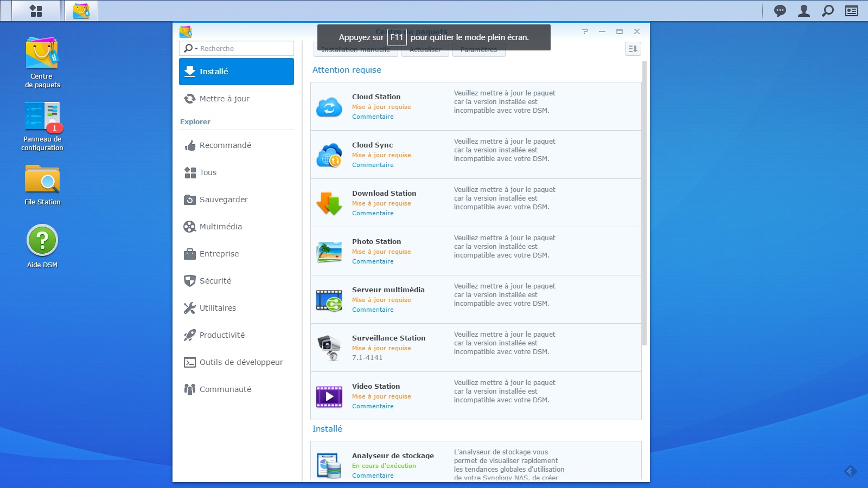Open the Entreprise category
The height and width of the screenshot is (488, 868).
tap(237, 254)
